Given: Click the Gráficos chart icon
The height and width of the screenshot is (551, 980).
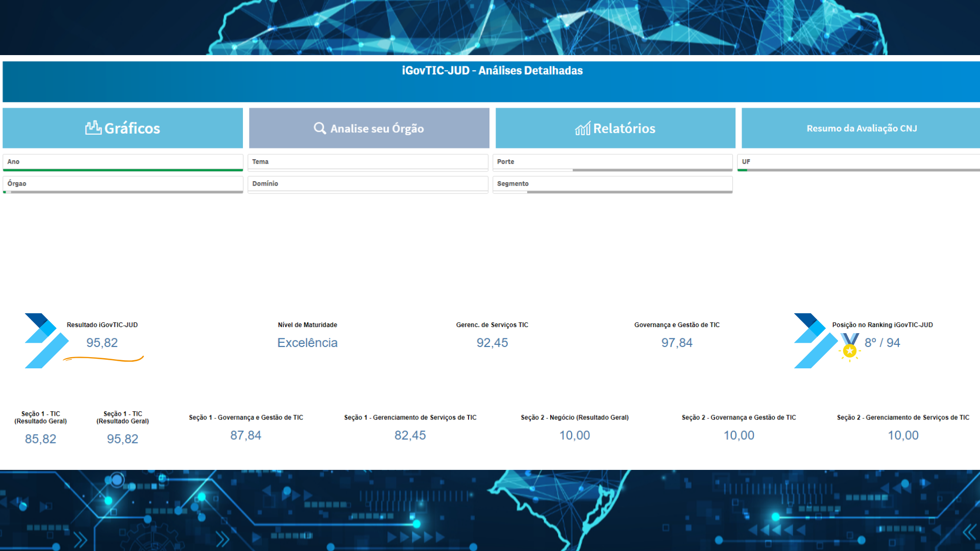Looking at the screenshot, I should tap(93, 128).
